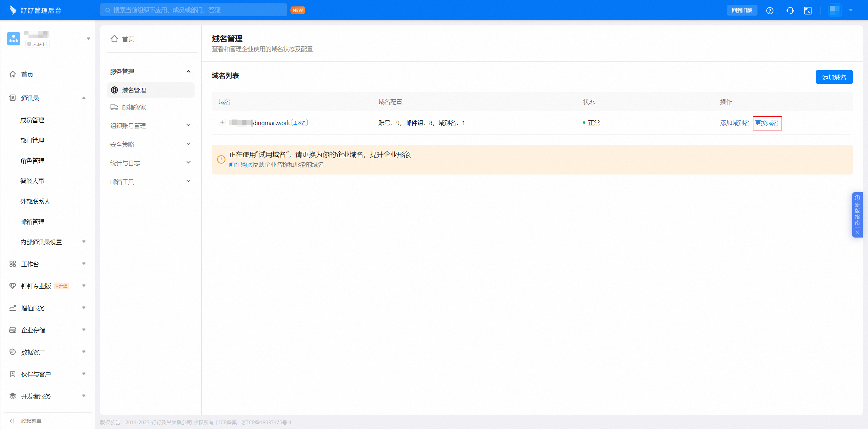Image resolution: width=868 pixels, height=429 pixels.
Task: Expand the dingmail.work row plus icon
Action: pos(222,123)
